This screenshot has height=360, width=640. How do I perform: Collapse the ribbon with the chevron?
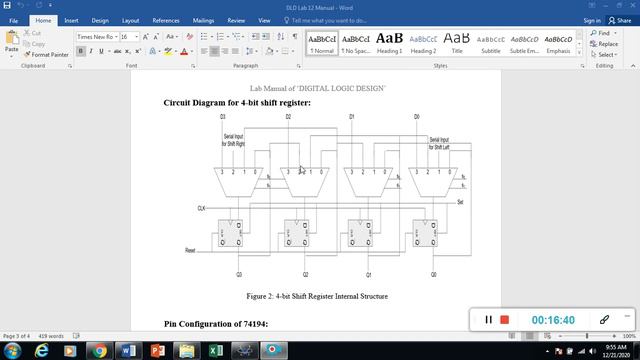(633, 66)
